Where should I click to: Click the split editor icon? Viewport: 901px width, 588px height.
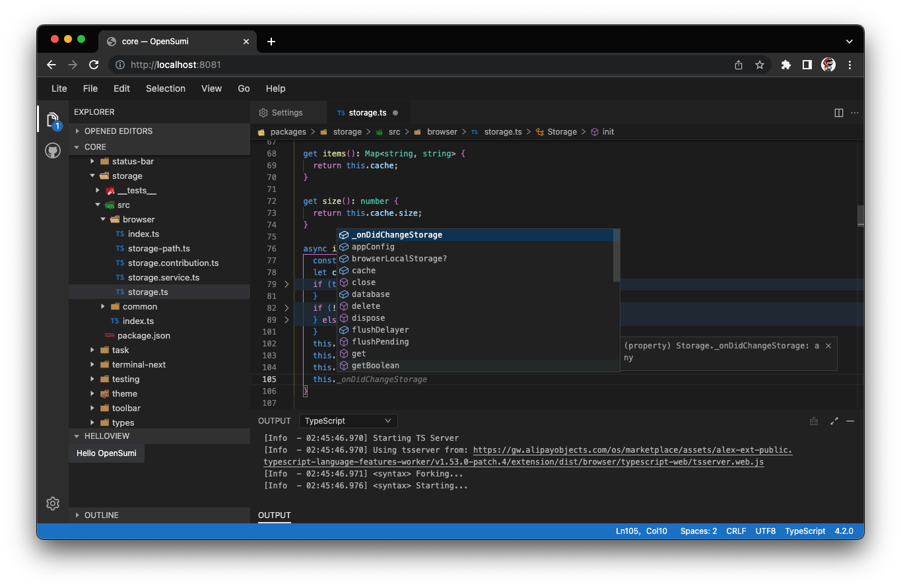839,113
